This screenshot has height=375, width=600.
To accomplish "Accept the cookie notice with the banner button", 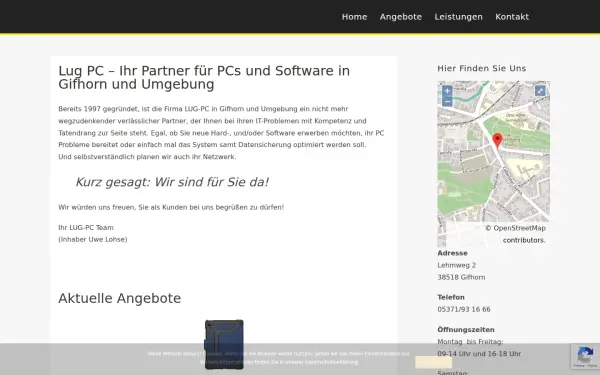I will coord(434,362).
